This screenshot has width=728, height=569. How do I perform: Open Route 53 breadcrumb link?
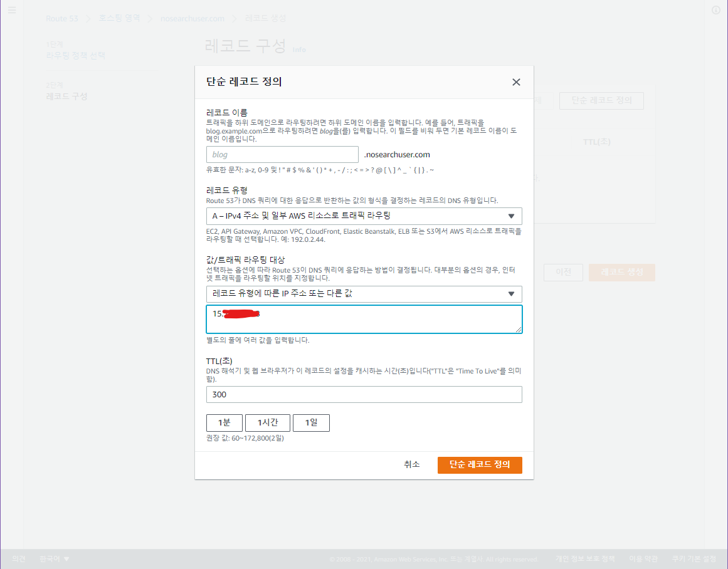point(61,19)
